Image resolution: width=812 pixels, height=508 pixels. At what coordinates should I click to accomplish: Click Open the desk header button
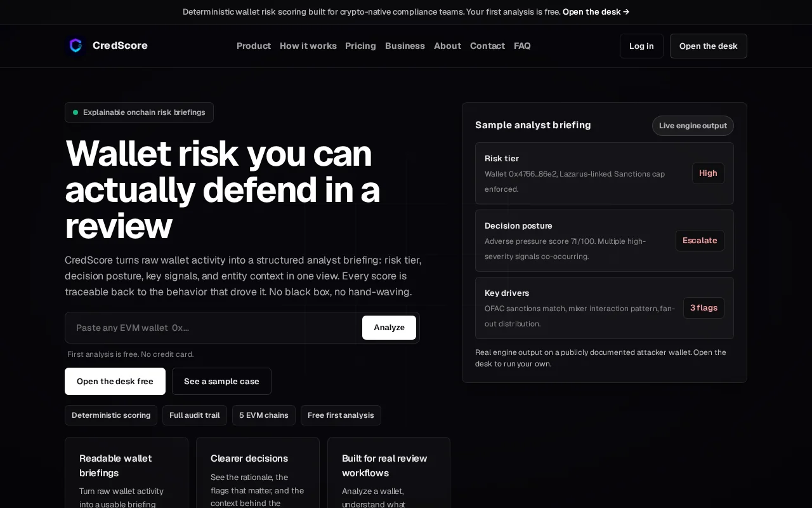pos(709,46)
